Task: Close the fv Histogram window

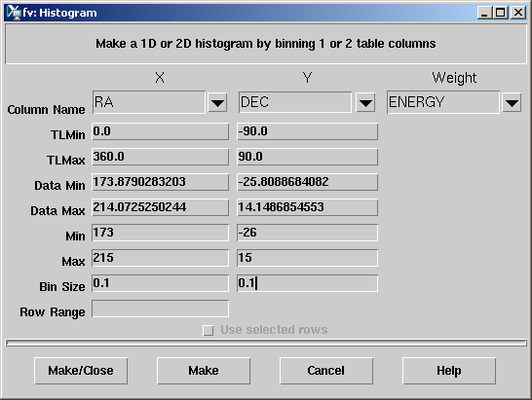Action: pyautogui.click(x=518, y=13)
